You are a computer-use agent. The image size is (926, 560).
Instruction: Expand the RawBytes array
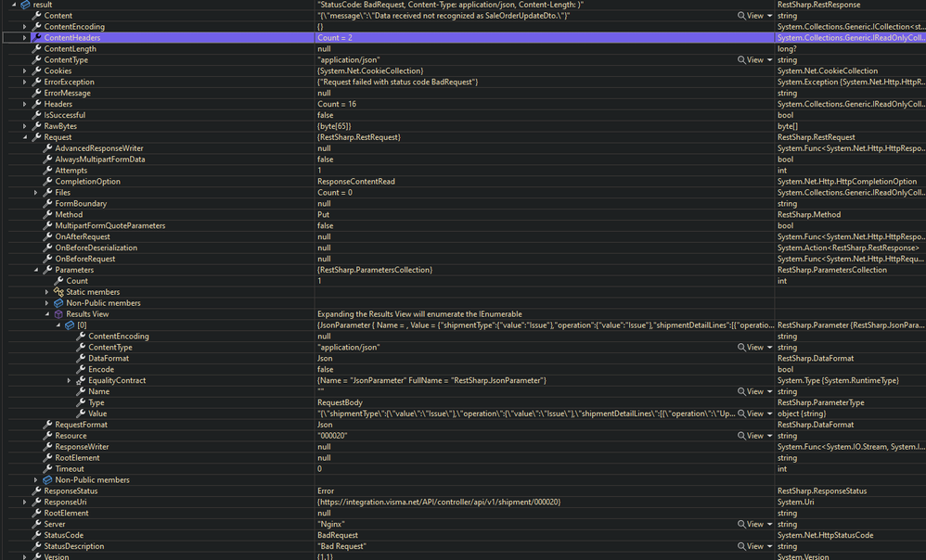pos(24,126)
